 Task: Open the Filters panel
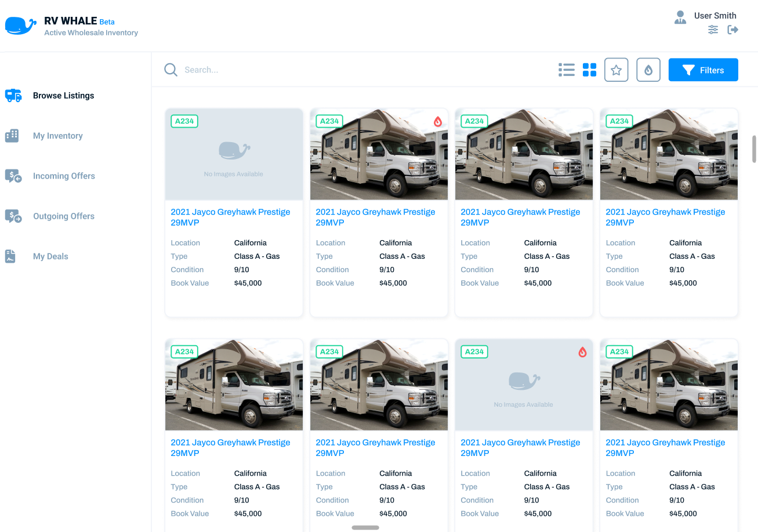[703, 70]
